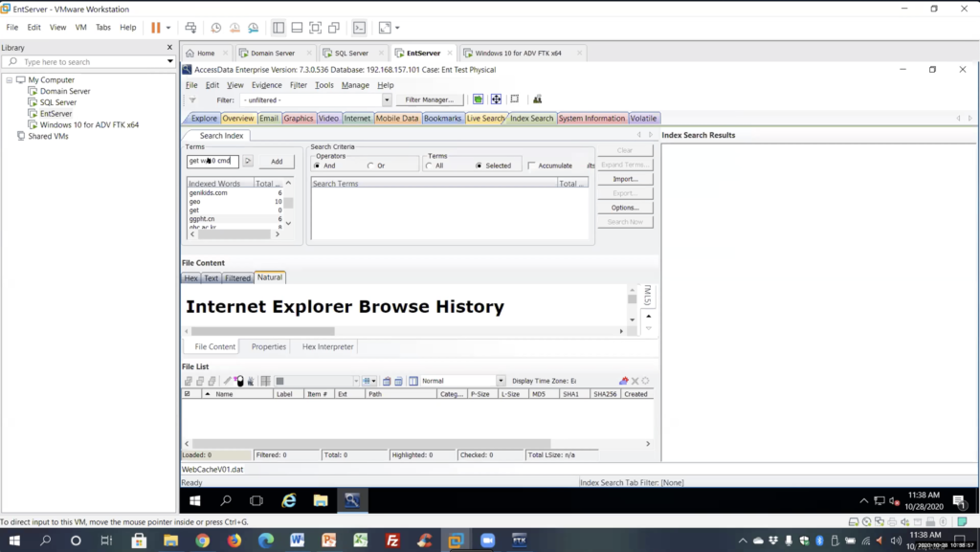Switch to the Overview tab
Viewport: 980px width, 552px height.
pyautogui.click(x=238, y=118)
